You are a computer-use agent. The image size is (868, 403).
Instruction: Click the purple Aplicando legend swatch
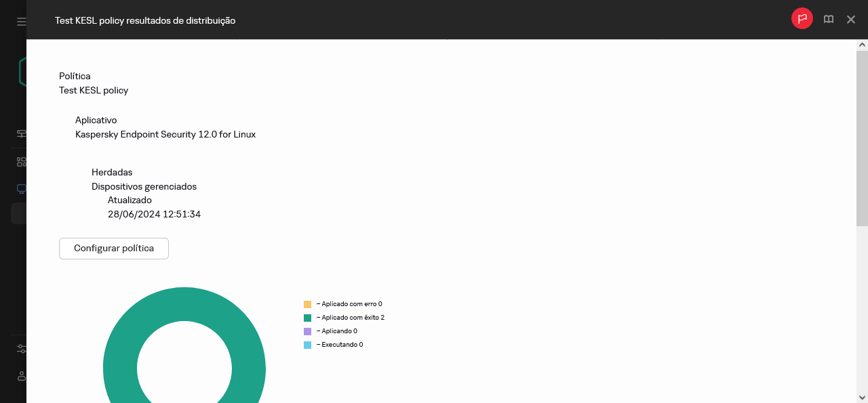tap(307, 332)
